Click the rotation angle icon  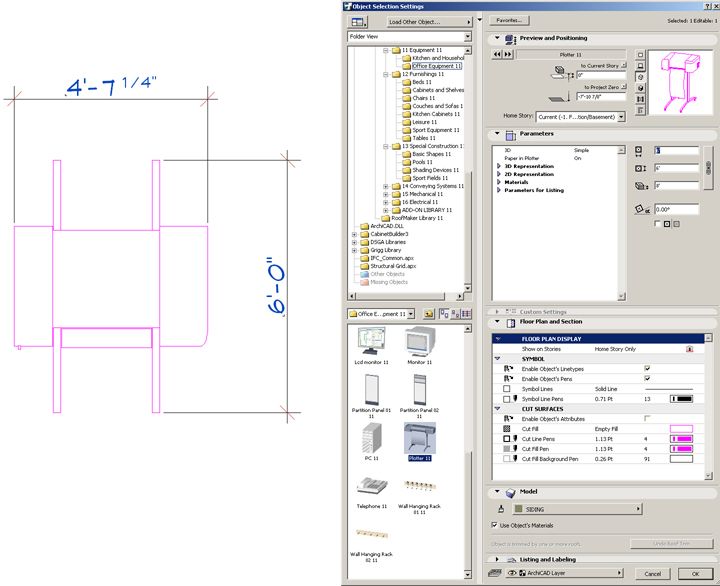[642, 209]
